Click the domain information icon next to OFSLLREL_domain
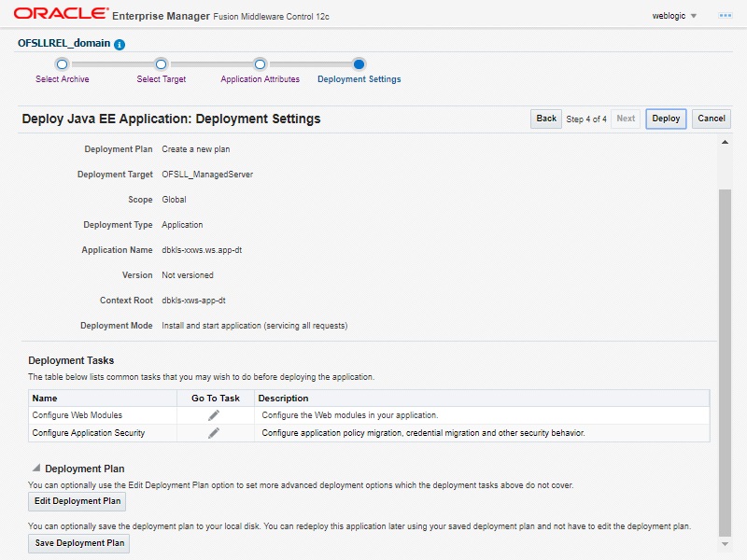This screenshot has width=747, height=560. (120, 44)
